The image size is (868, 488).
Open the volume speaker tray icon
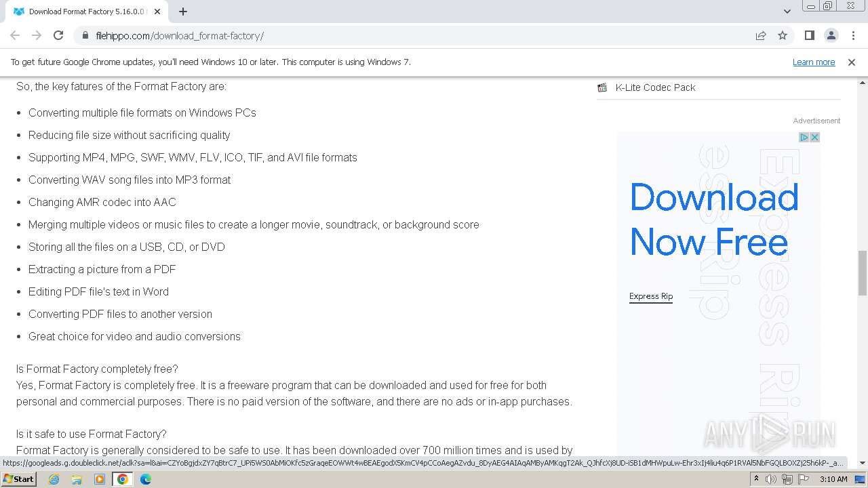pyautogui.click(x=771, y=479)
